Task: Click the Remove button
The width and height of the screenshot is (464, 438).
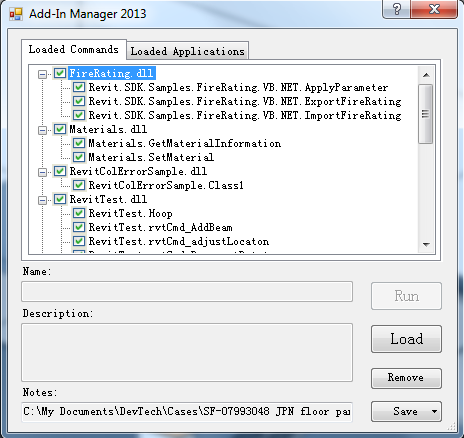Action: 406,378
